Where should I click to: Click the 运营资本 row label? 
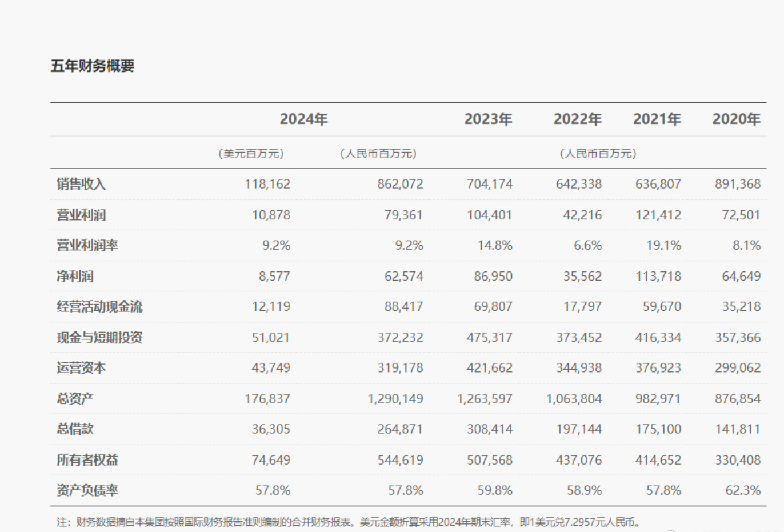81,367
